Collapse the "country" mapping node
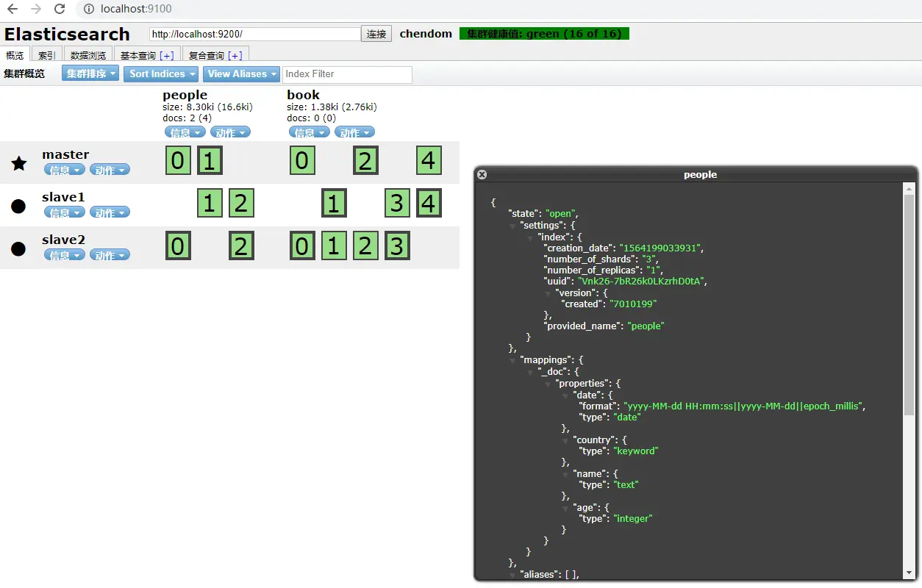The width and height of the screenshot is (922, 588). (x=565, y=440)
